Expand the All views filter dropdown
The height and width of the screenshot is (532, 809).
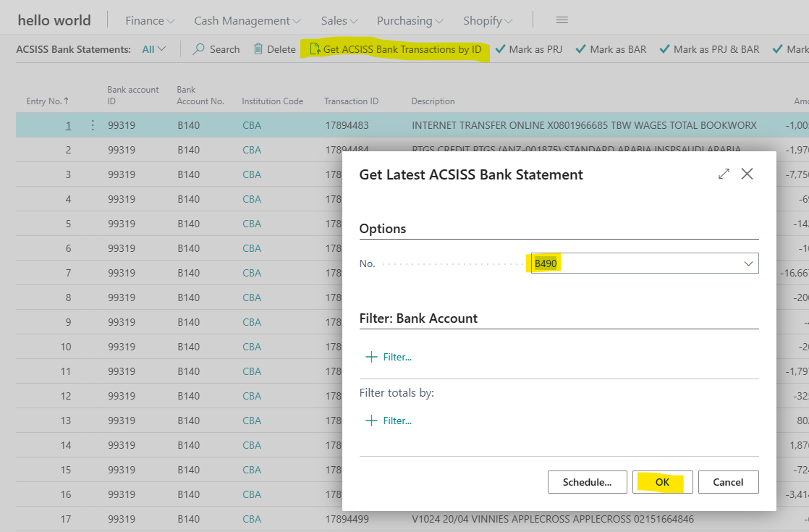pos(154,49)
